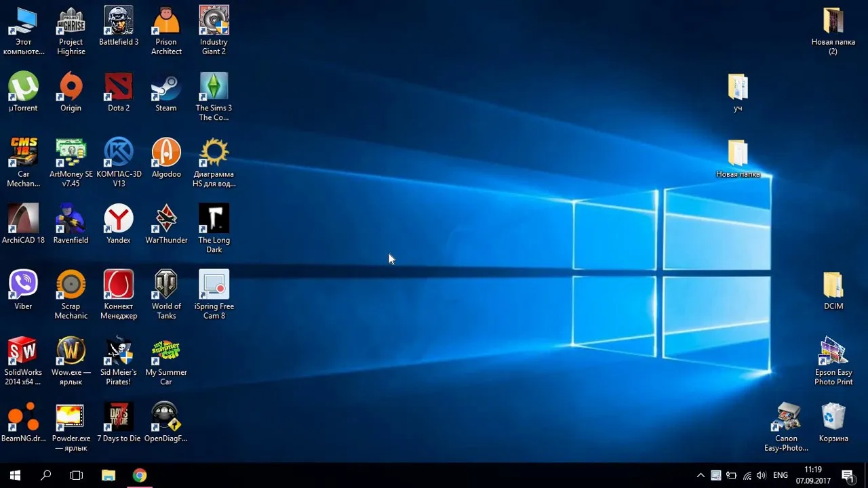The width and height of the screenshot is (868, 488).
Task: Open the Этот компьютер desktop icon
Action: (24, 31)
